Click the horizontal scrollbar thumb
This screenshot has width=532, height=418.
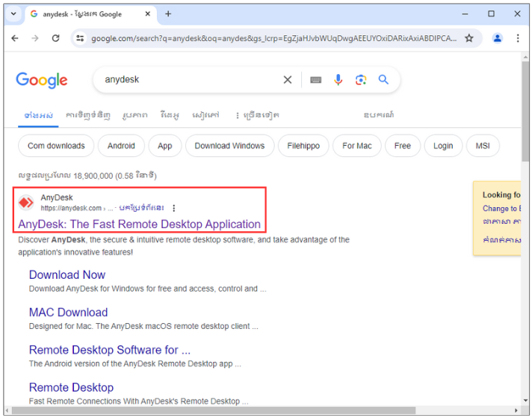(214, 411)
